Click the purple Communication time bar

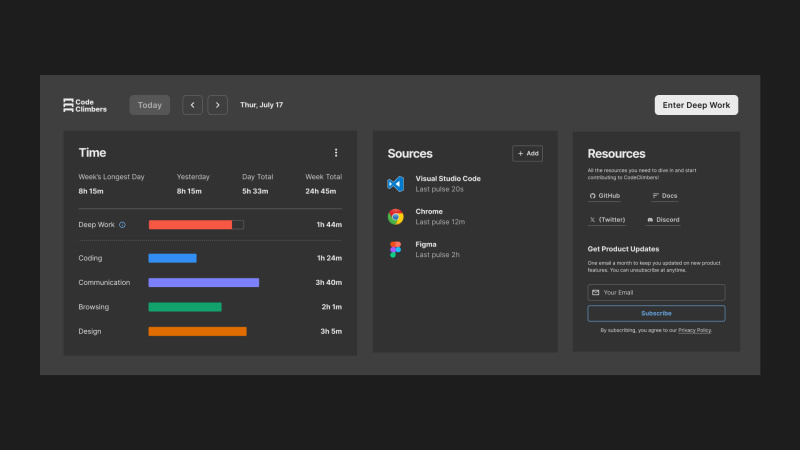[x=203, y=283]
